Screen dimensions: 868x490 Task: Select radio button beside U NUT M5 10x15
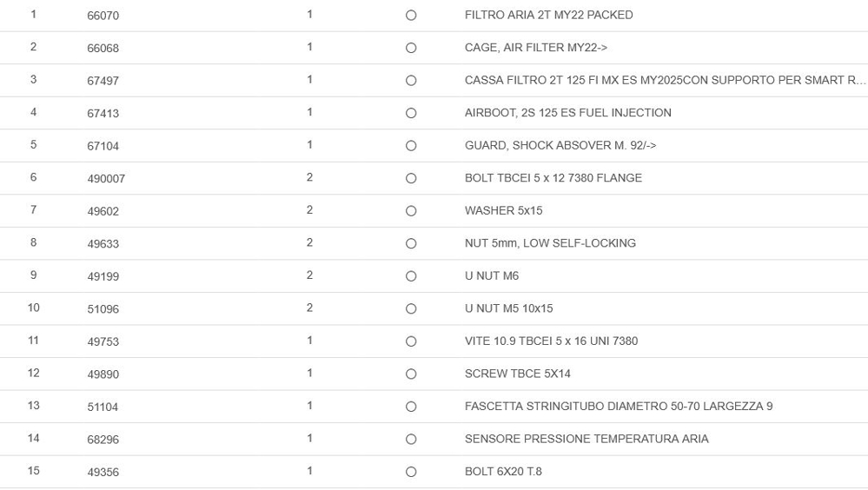pyautogui.click(x=411, y=308)
